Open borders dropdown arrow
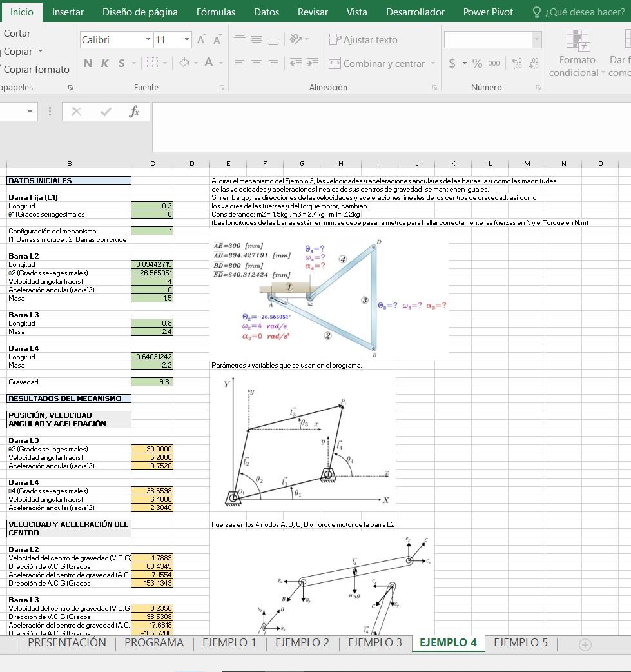 coord(165,63)
